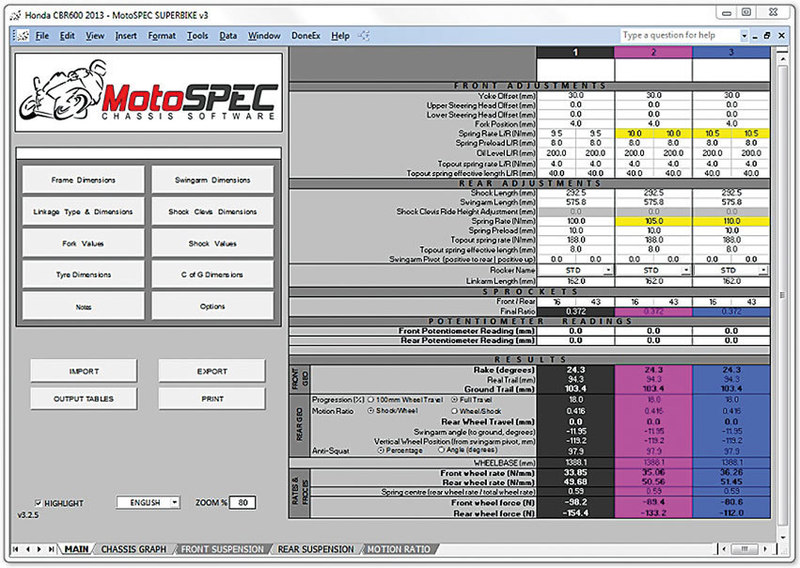
Task: Open Shock Values
Action: point(212,243)
